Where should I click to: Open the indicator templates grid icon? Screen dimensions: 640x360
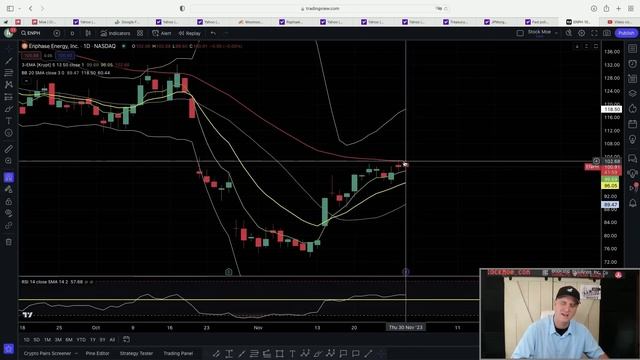point(140,33)
